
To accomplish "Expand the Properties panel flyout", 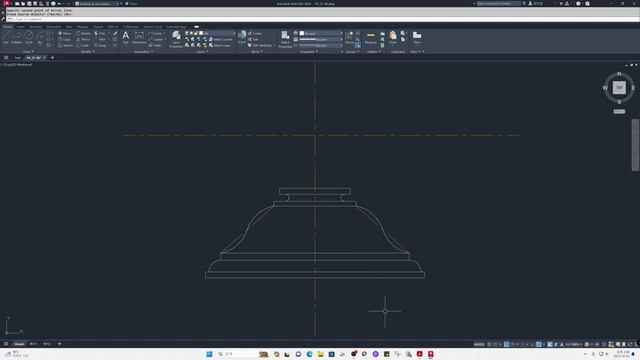I will point(309,52).
